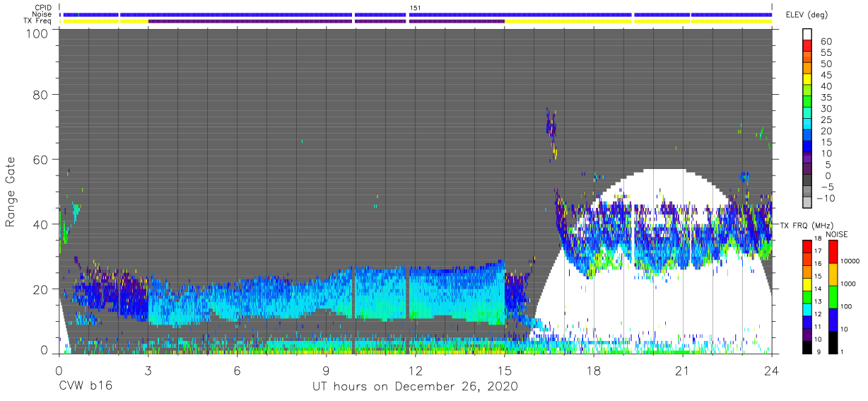Viewport: 868px width, 401px height.
Task: Click the y-axis tick label '60'
Action: (x=40, y=160)
